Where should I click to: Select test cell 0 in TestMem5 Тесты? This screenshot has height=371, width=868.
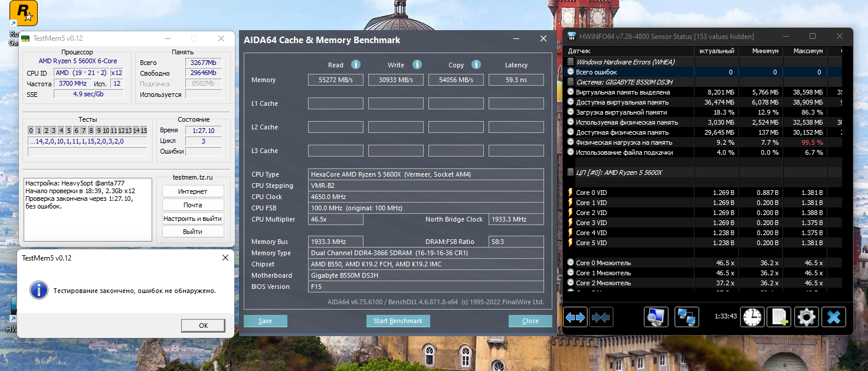coord(31,131)
